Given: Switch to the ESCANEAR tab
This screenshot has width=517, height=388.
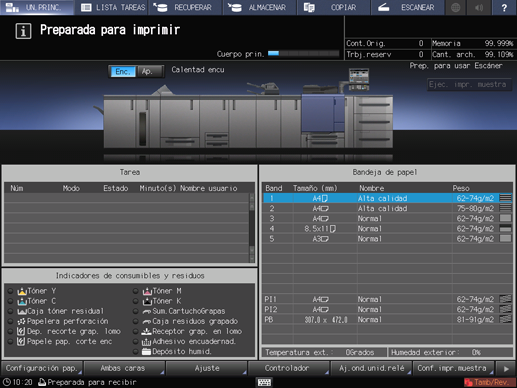Looking at the screenshot, I should tap(407, 7).
